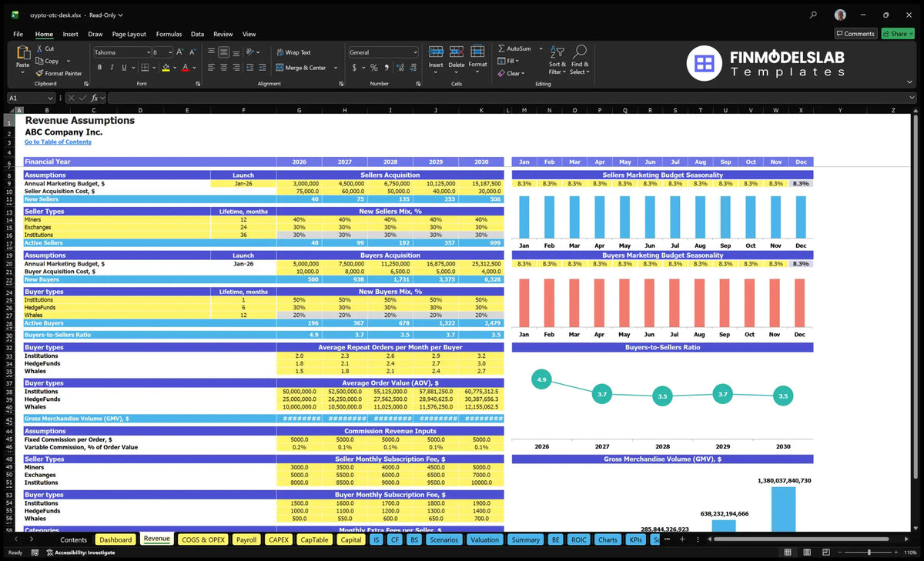Increase the indent
Screen dimensions: 924x561
point(263,68)
